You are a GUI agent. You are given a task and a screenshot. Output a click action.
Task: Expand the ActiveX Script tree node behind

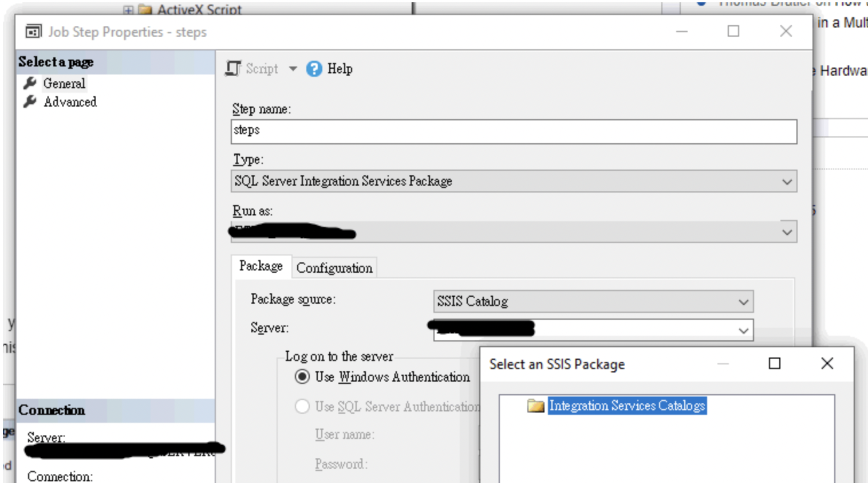pyautogui.click(x=128, y=10)
